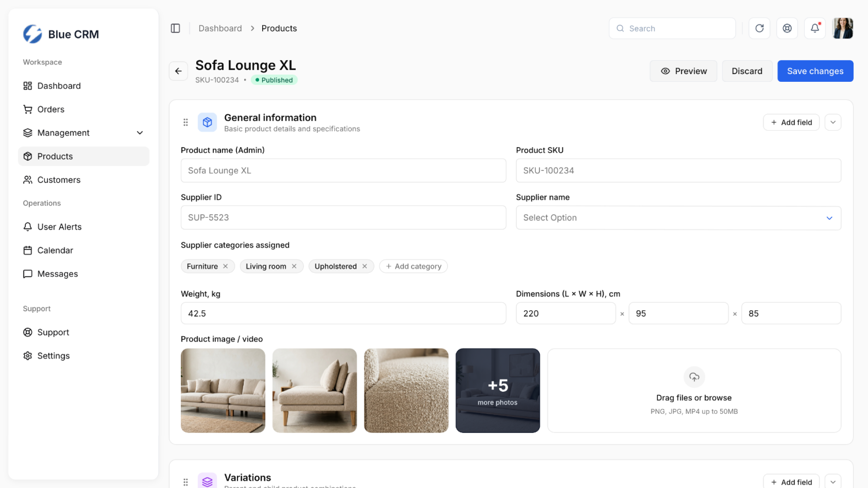Screen dimensions: 868x488
Task: Click the purple layers icon of Variations
Action: point(208,481)
